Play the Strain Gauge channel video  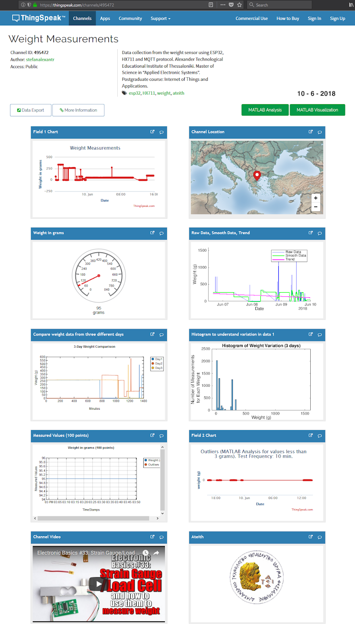pyautogui.click(x=99, y=584)
